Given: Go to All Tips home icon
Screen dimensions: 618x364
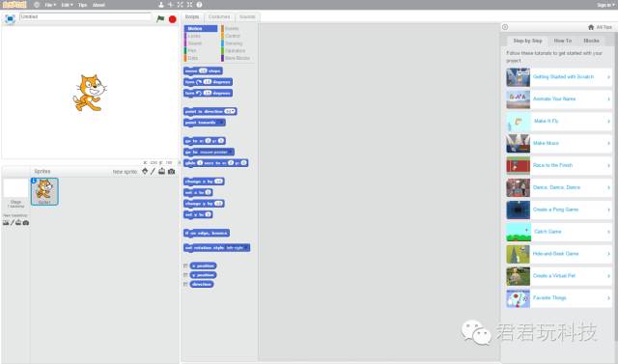Looking at the screenshot, I should point(591,27).
